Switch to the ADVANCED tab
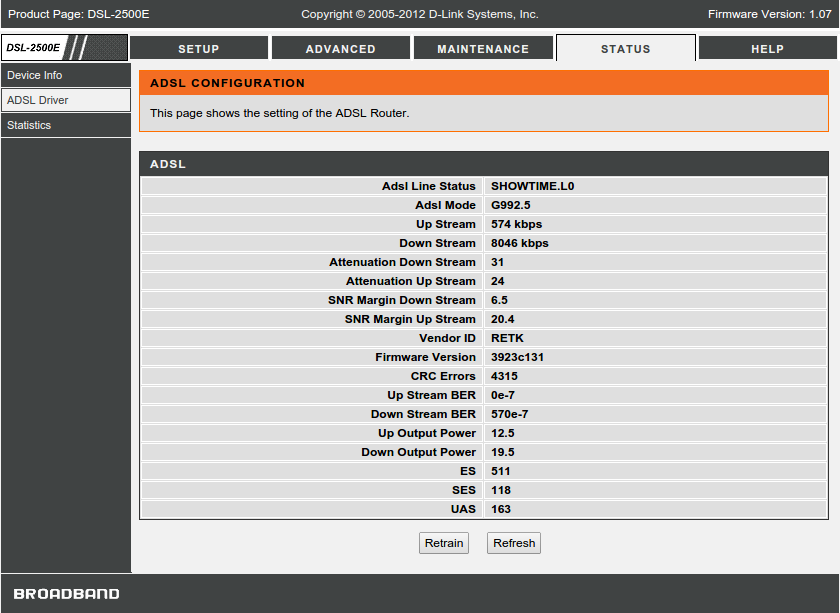The width and height of the screenshot is (840, 613). (x=341, y=48)
